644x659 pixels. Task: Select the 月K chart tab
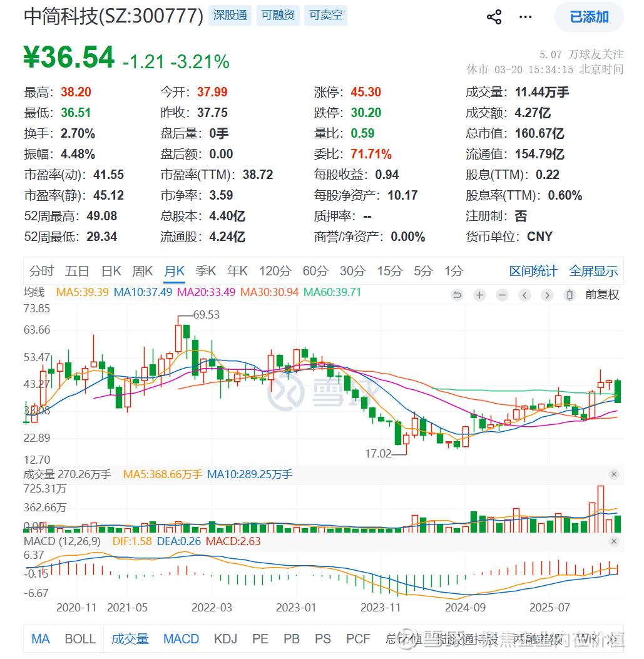pyautogui.click(x=175, y=271)
